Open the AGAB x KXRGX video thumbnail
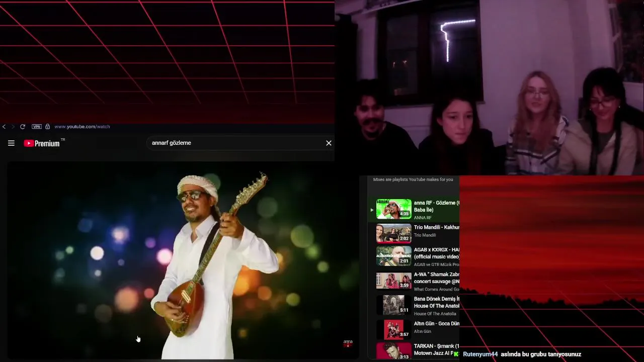The width and height of the screenshot is (644, 362). point(393,256)
